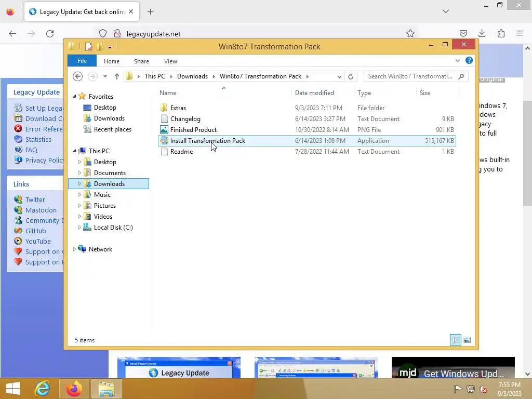Click the muted volume tray icon
Viewport: 532px width, 399px height.
point(483,389)
